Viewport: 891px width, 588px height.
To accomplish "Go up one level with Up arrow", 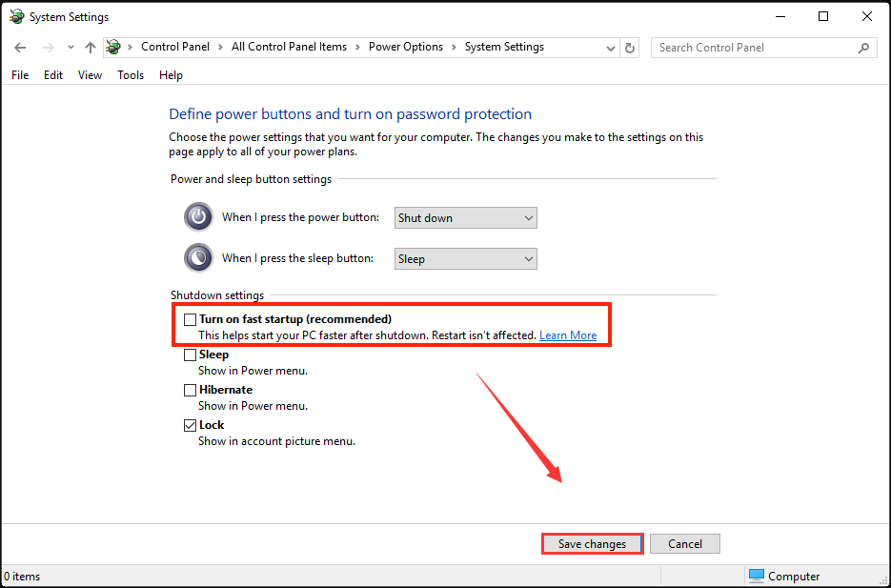I will point(91,48).
